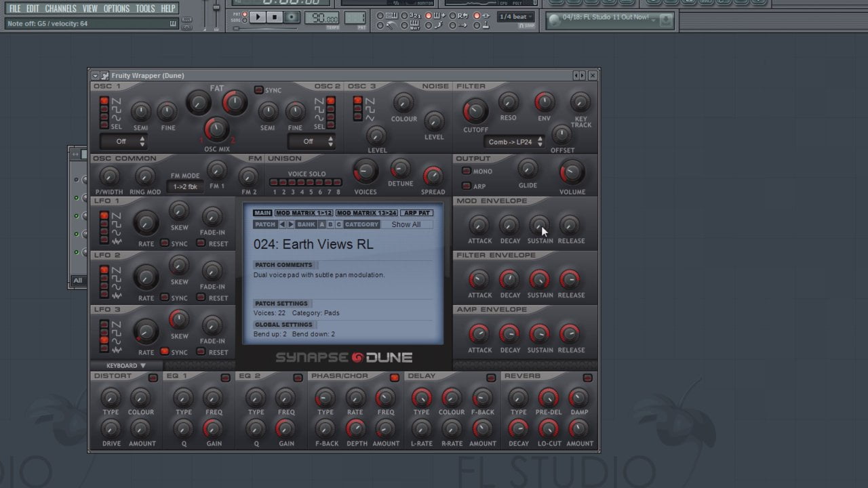Click the patch name 024: Earth Views RL
This screenshot has height=488, width=868.
pyautogui.click(x=313, y=244)
